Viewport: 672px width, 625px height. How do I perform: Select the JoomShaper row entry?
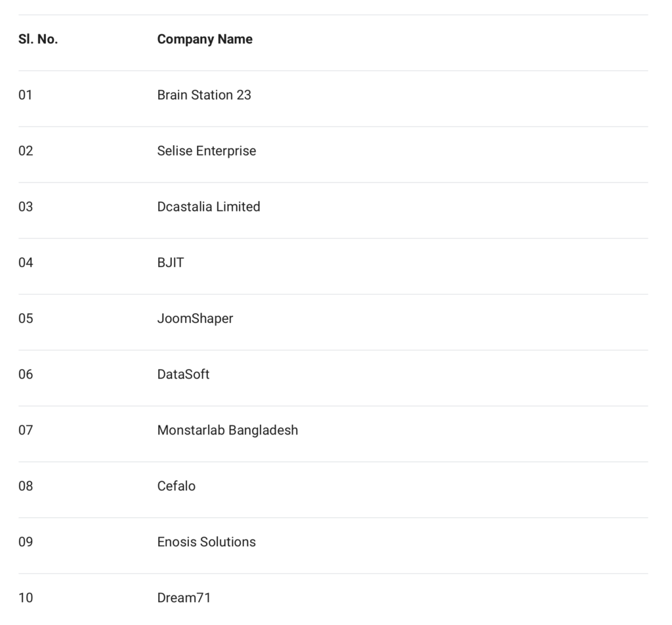[195, 318]
